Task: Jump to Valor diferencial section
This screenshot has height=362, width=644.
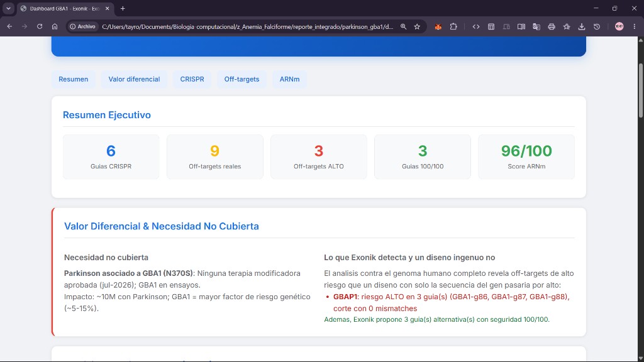Action: (134, 79)
